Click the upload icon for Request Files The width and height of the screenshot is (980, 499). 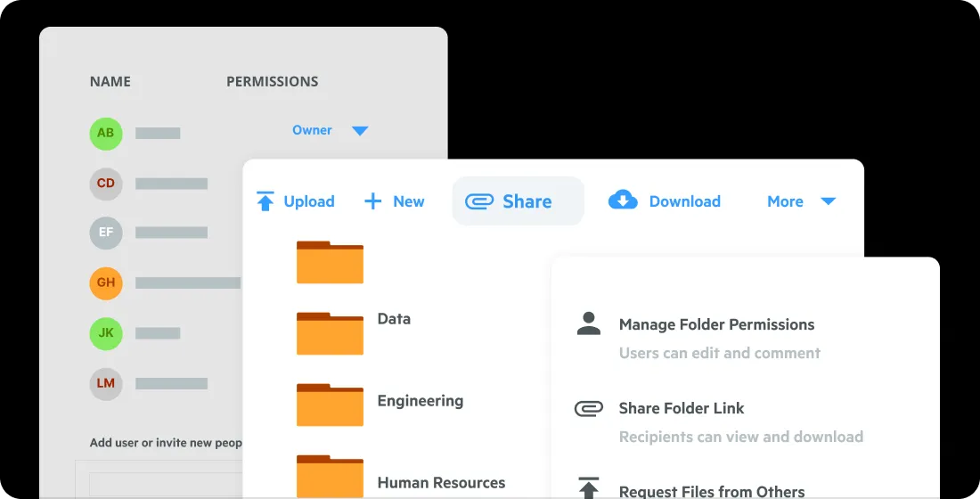(588, 488)
